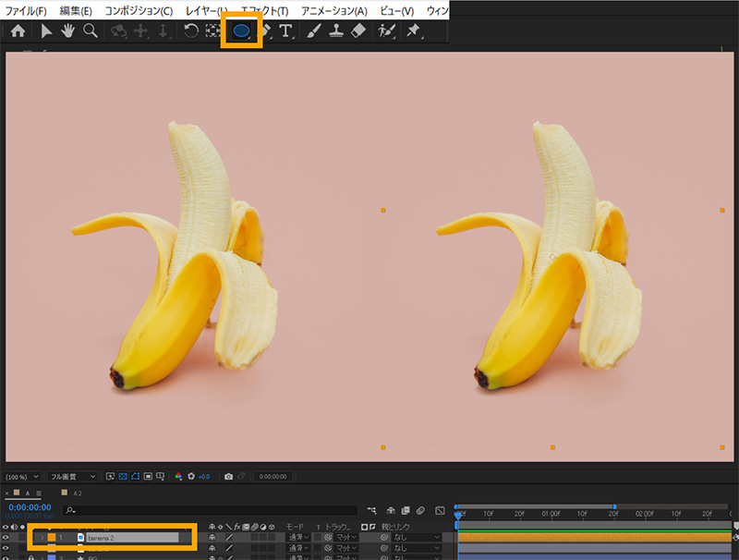The image size is (739, 560).
Task: Select the Dolly camera tool
Action: [x=164, y=31]
